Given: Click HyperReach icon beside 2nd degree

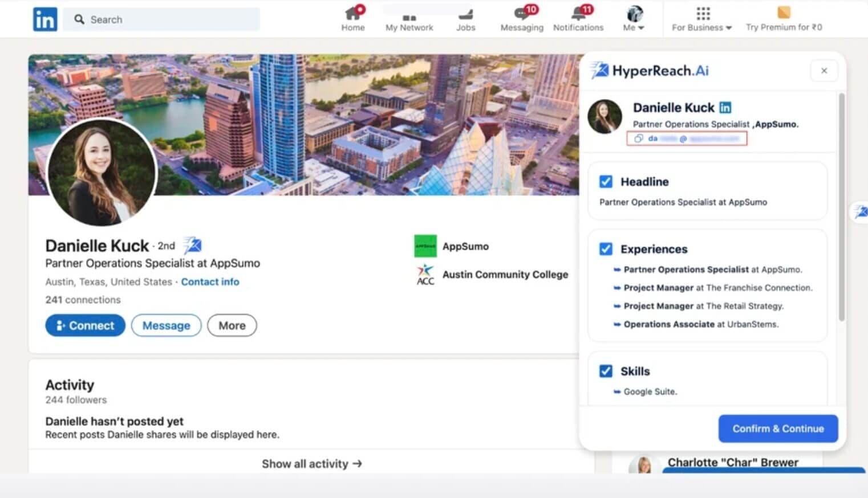Looking at the screenshot, I should tap(192, 246).
